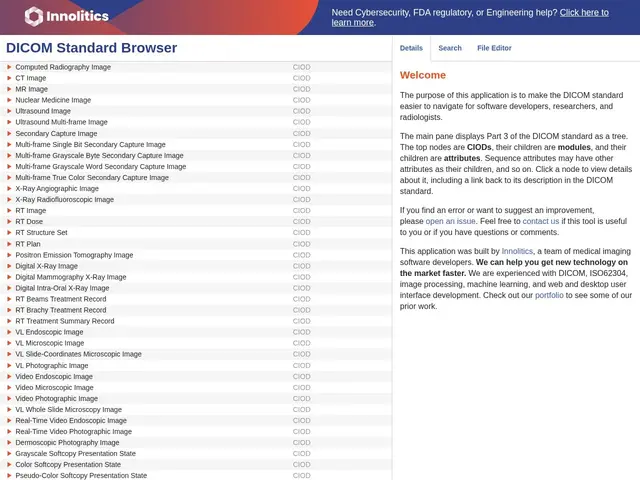
Task: Select RT Beams Treatment Record row
Action: (196, 299)
